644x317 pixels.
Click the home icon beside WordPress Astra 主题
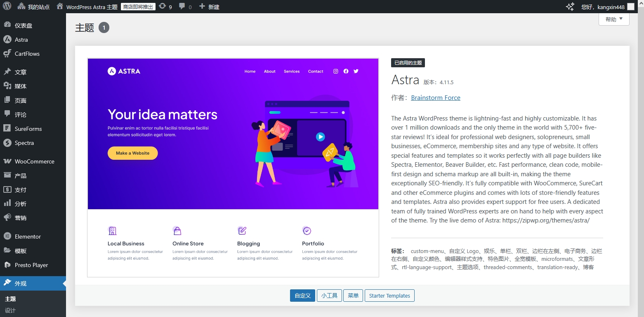pyautogui.click(x=60, y=7)
